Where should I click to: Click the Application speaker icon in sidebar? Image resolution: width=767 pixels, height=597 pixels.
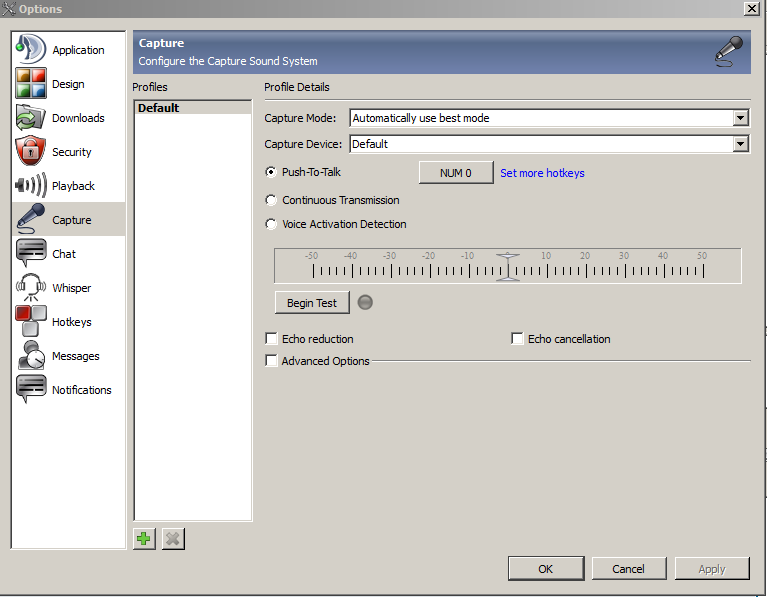[31, 49]
